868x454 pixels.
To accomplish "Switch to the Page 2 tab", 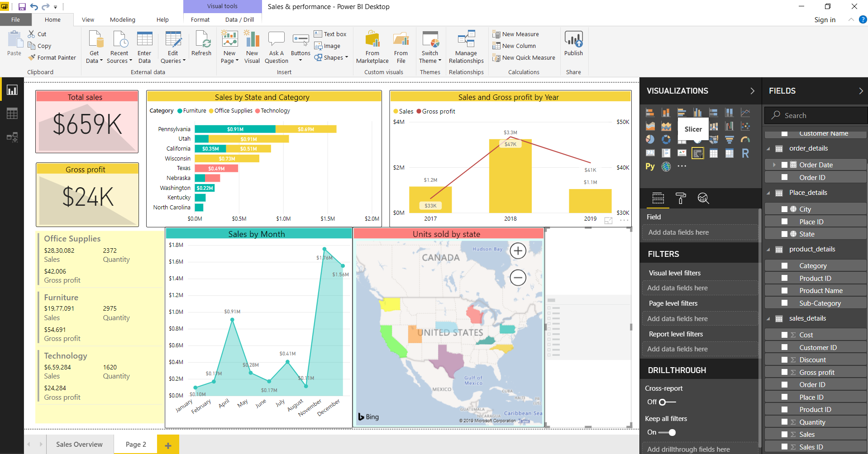I will [x=136, y=444].
